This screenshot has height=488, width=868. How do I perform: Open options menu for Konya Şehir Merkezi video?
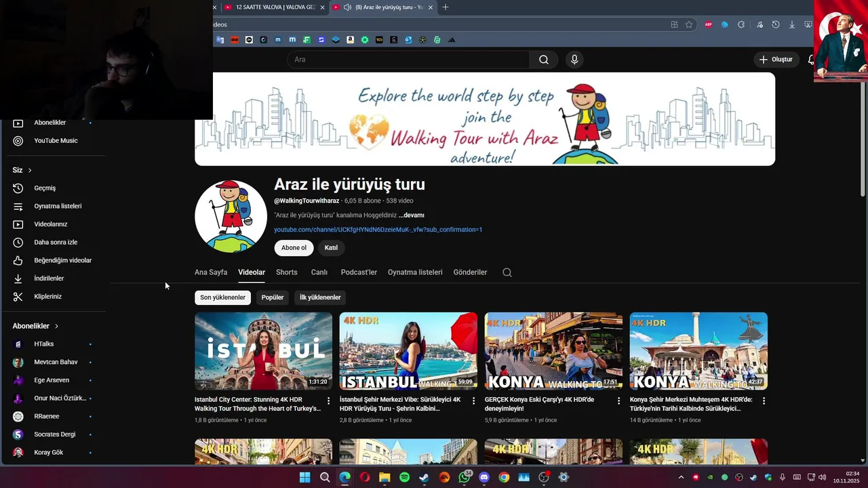click(764, 401)
